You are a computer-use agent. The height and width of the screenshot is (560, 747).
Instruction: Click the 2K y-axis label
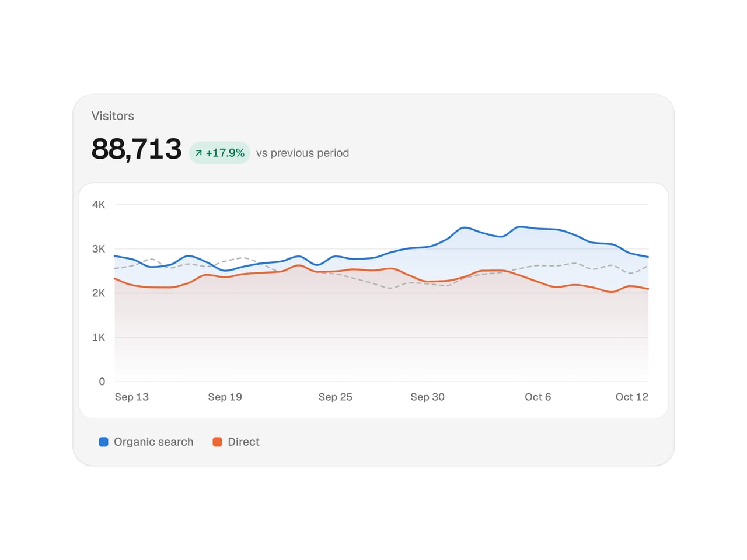coord(99,293)
